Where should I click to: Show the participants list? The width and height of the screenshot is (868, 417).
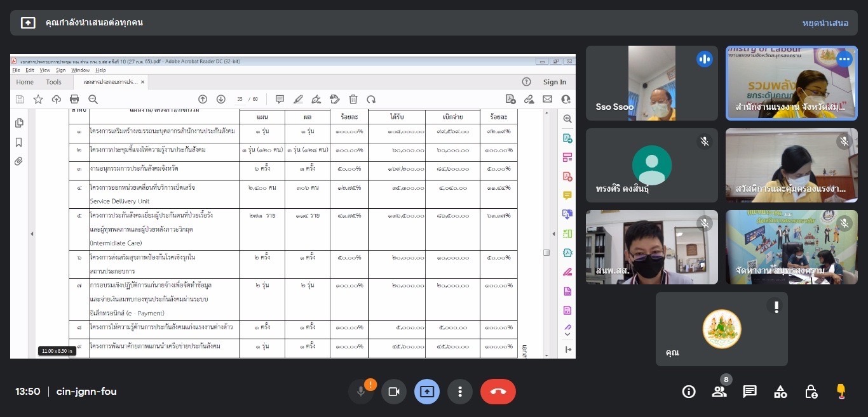(719, 392)
